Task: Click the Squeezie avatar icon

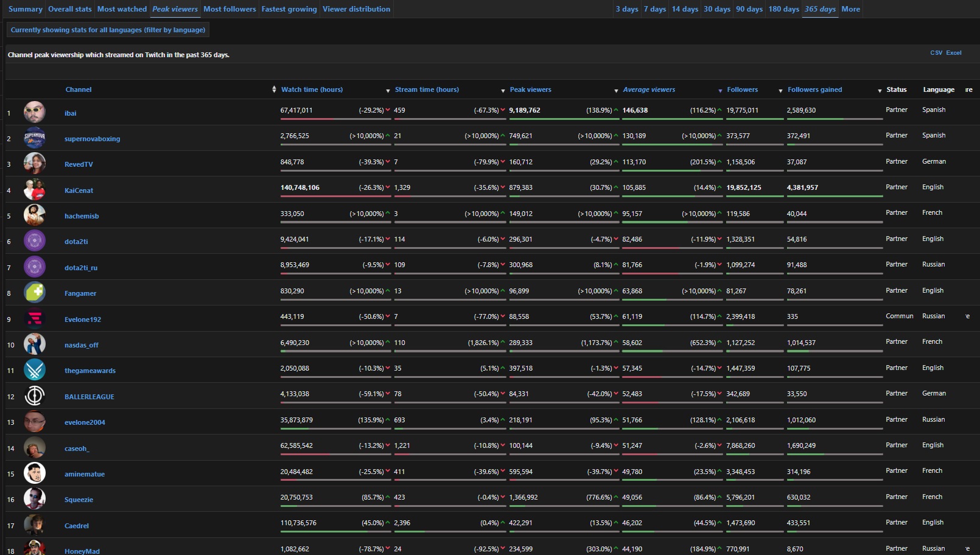Action: (35, 499)
